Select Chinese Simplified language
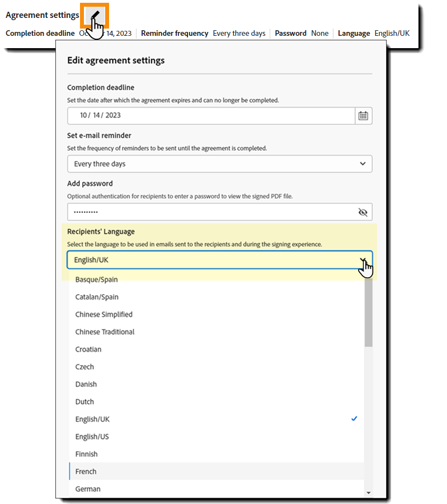The image size is (447, 504). [104, 314]
